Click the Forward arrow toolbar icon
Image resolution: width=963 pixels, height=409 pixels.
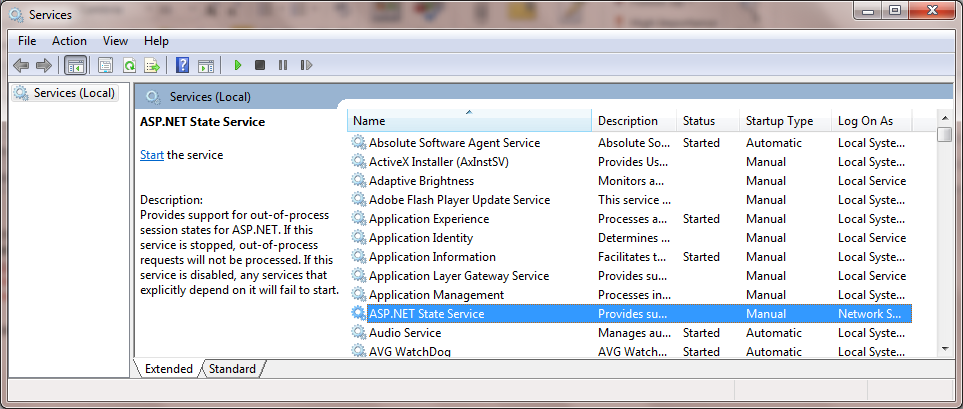(x=43, y=65)
